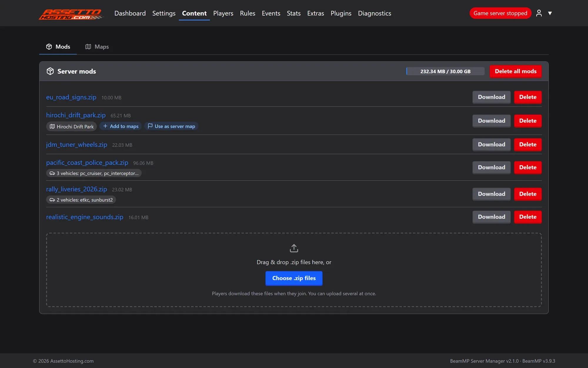Click the Server mods box icon

50,71
